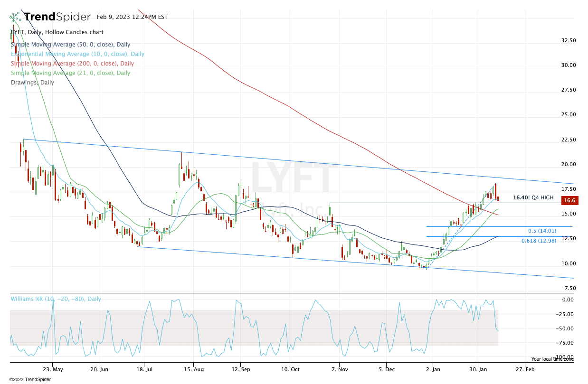Image resolution: width=588 pixels, height=384 pixels.
Task: Click the 27. Feb date axis label
Action: click(x=525, y=369)
